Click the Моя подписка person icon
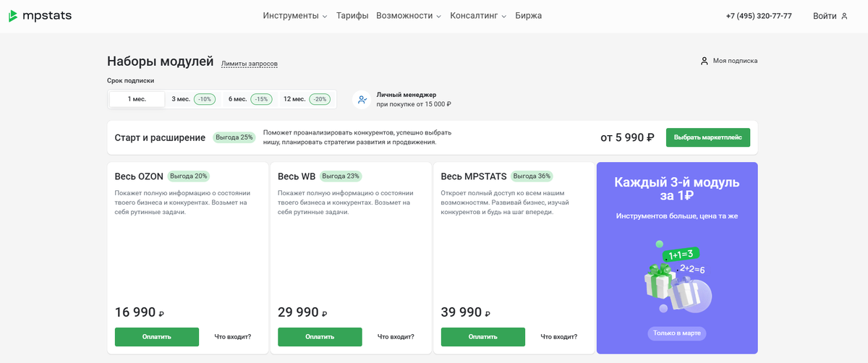The image size is (868, 363). [x=704, y=61]
